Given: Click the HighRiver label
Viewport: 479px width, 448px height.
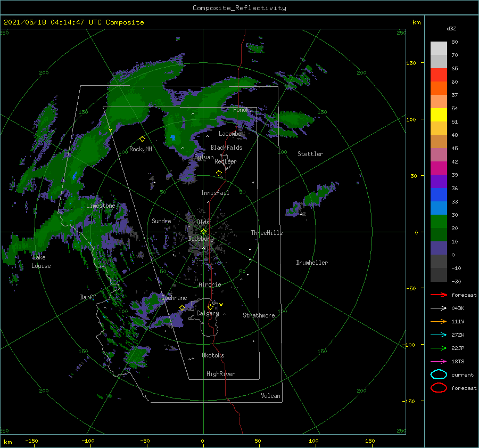Looking at the screenshot, I should coord(221,374).
